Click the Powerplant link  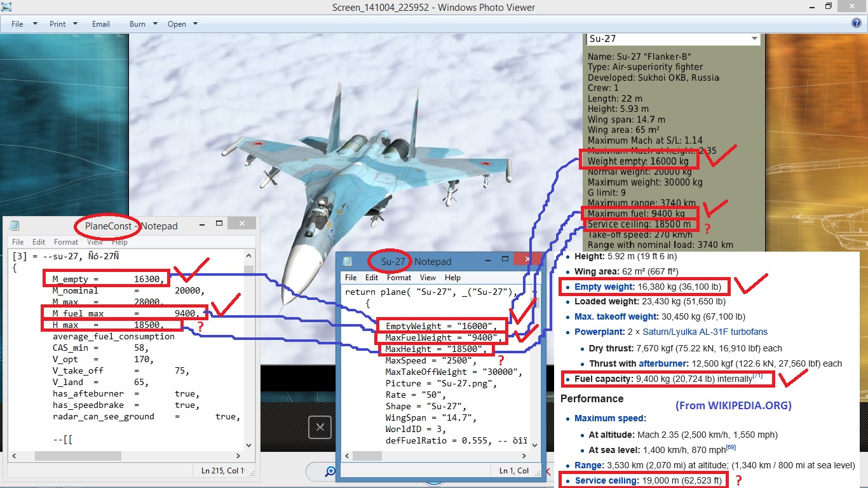[599, 332]
